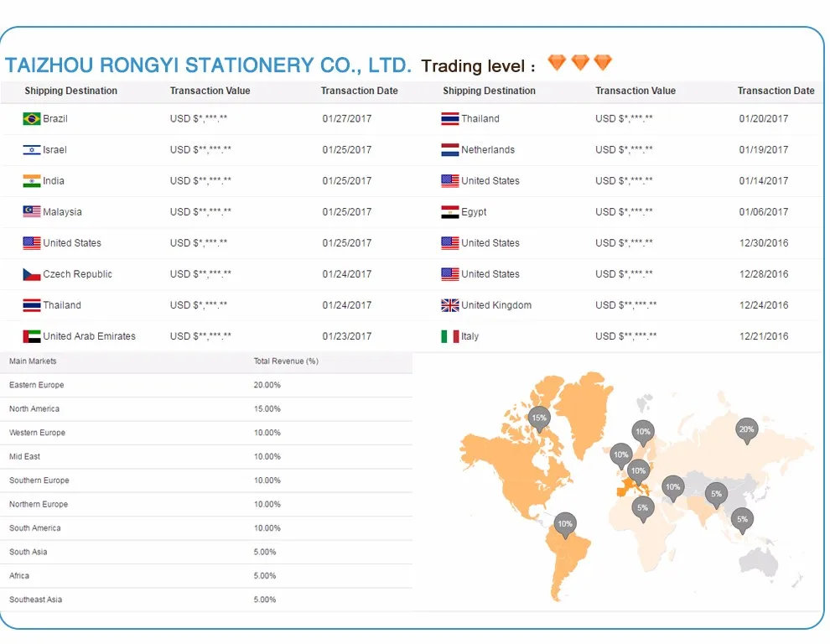Image resolution: width=830 pixels, height=644 pixels.
Task: Click the Egypt flag icon
Action: [x=450, y=212]
